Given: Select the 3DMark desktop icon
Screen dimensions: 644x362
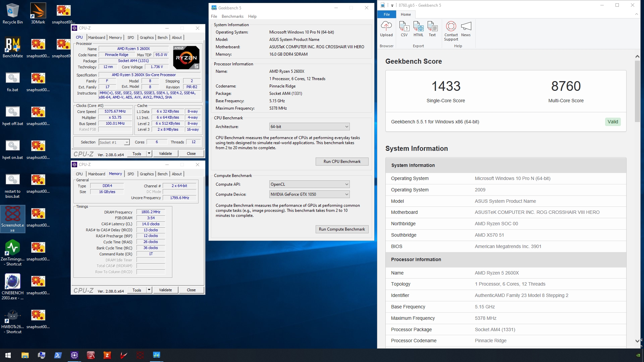Looking at the screenshot, I should (38, 13).
